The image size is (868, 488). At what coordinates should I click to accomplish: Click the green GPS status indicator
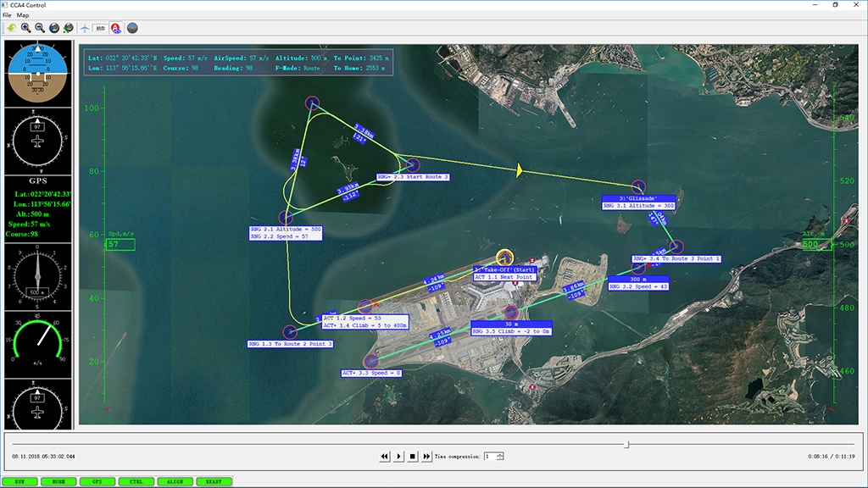point(97,481)
